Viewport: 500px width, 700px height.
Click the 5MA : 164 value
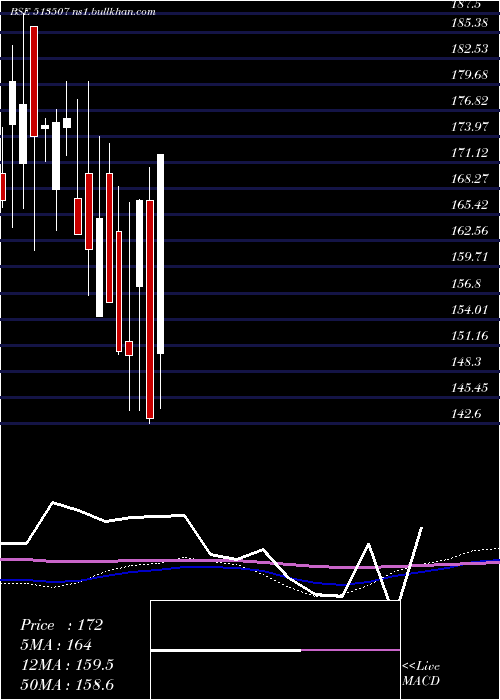[56, 645]
